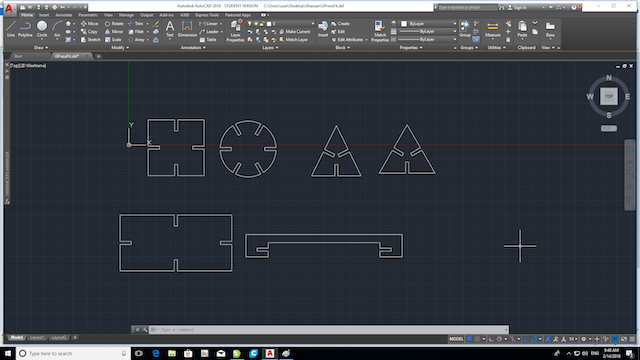Use the Fillet tool

136,31
